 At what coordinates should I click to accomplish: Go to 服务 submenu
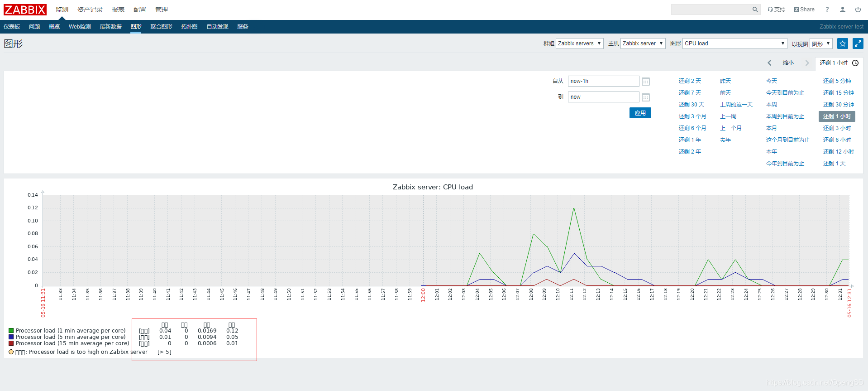coord(243,27)
